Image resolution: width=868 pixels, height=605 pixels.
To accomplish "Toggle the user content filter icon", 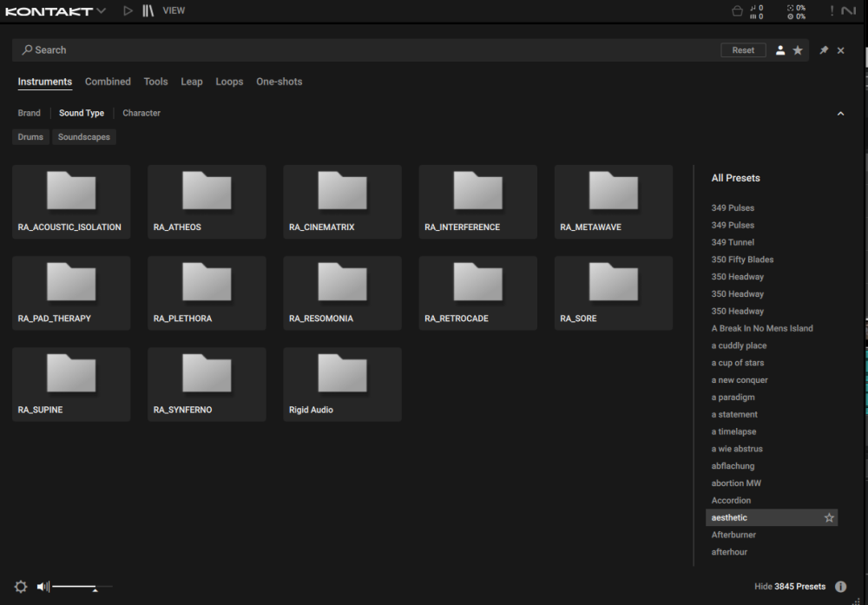I will (780, 50).
